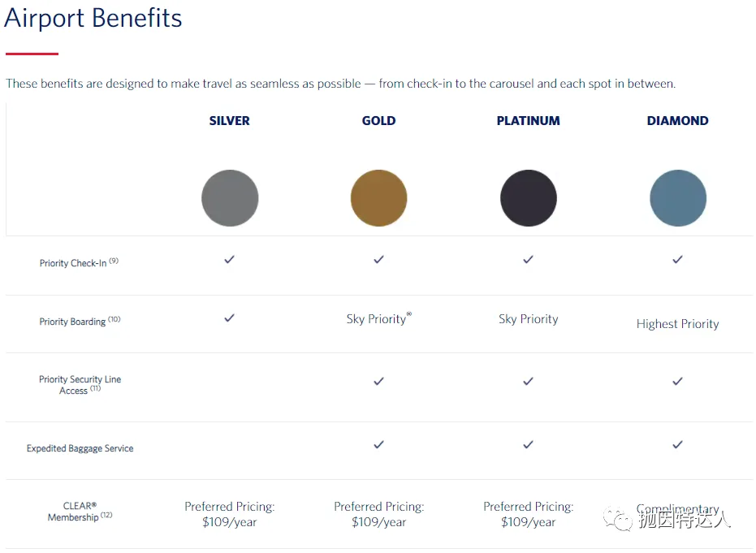The width and height of the screenshot is (756, 553).
Task: Select the SILVER column heading
Action: click(230, 120)
